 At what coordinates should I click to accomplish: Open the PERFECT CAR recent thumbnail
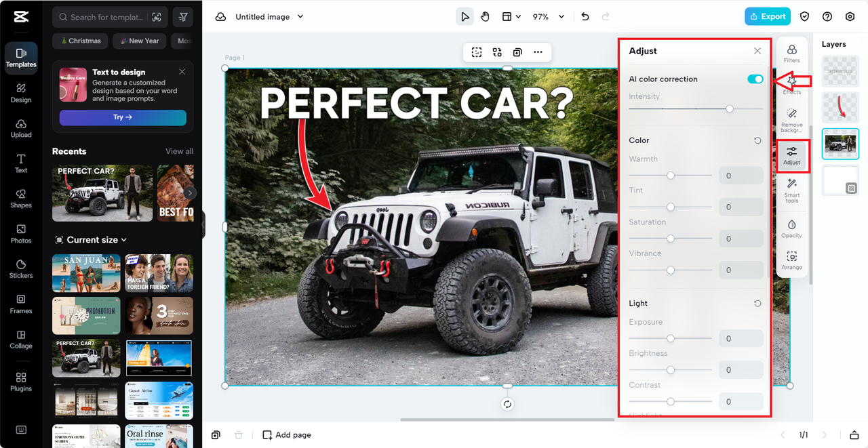[102, 193]
